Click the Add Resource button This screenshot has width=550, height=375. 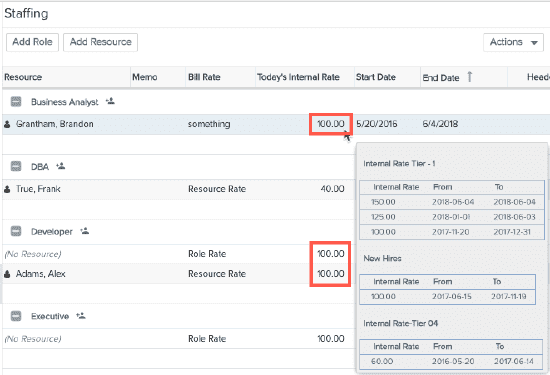pos(100,42)
